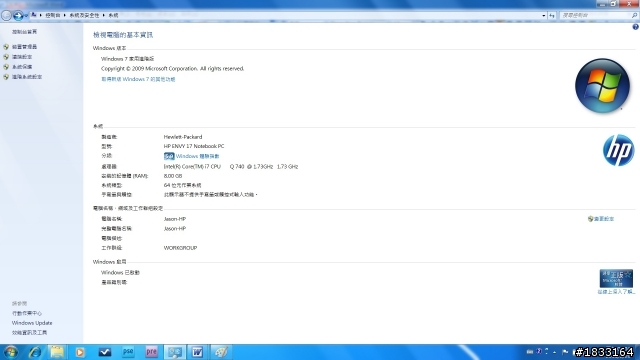Click the Intel Core i7 Q 740 processor text
The height and width of the screenshot is (360, 640).
coord(231,167)
